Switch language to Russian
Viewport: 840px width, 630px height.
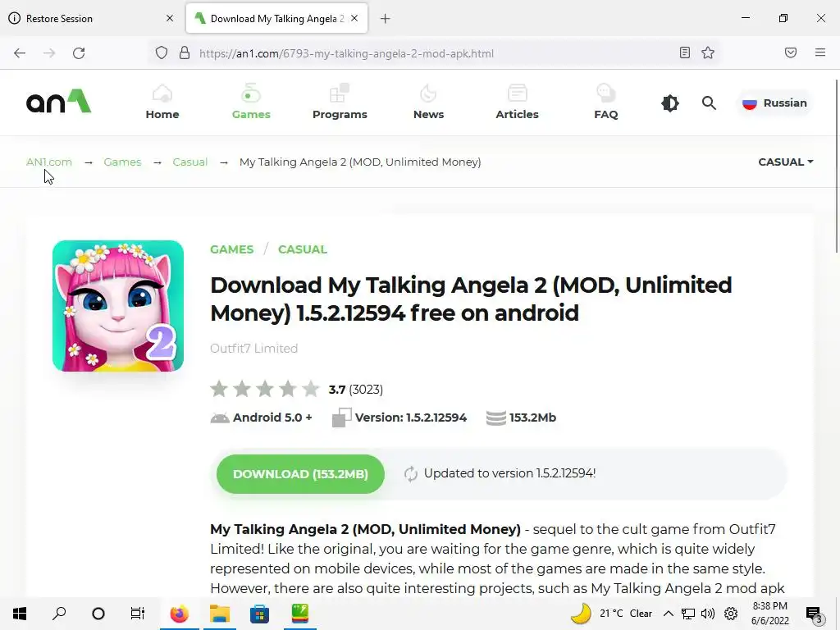(774, 103)
